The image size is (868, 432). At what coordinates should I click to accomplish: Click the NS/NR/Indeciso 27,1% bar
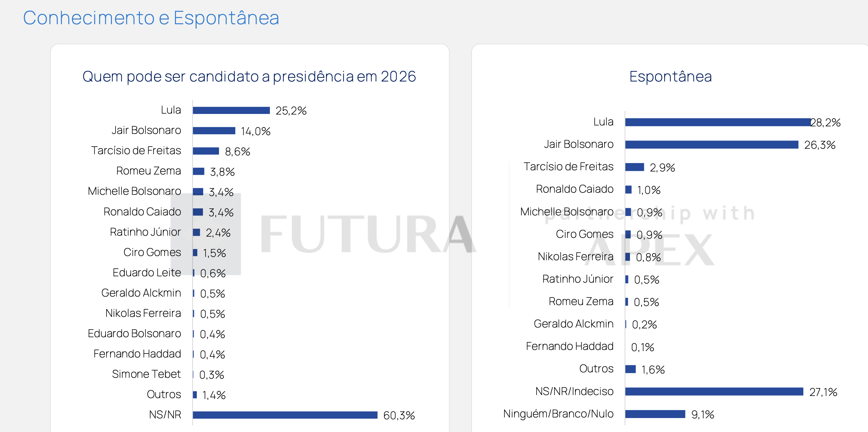(714, 392)
